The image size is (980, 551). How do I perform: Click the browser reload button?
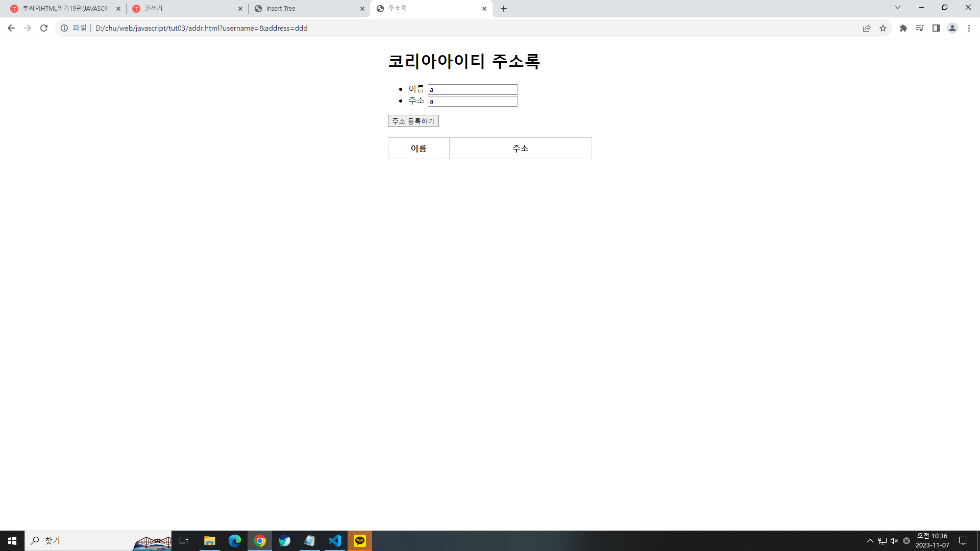pos(44,28)
